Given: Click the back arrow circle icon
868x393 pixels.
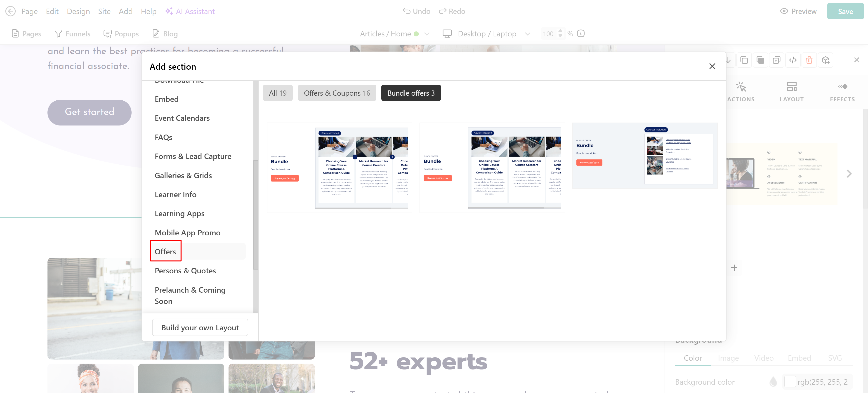Looking at the screenshot, I should coord(10,11).
